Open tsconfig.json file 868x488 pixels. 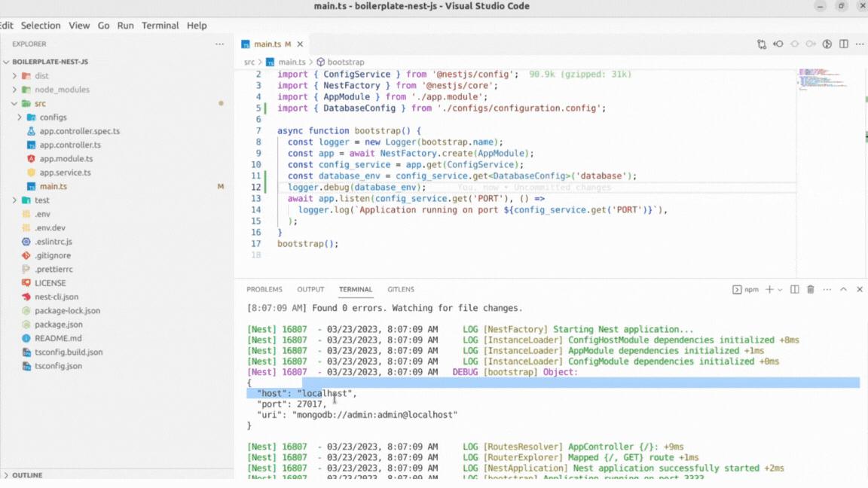[x=58, y=366]
